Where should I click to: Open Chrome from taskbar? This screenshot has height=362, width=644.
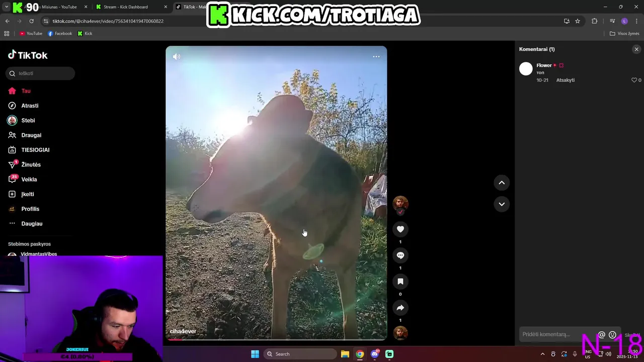click(x=360, y=354)
